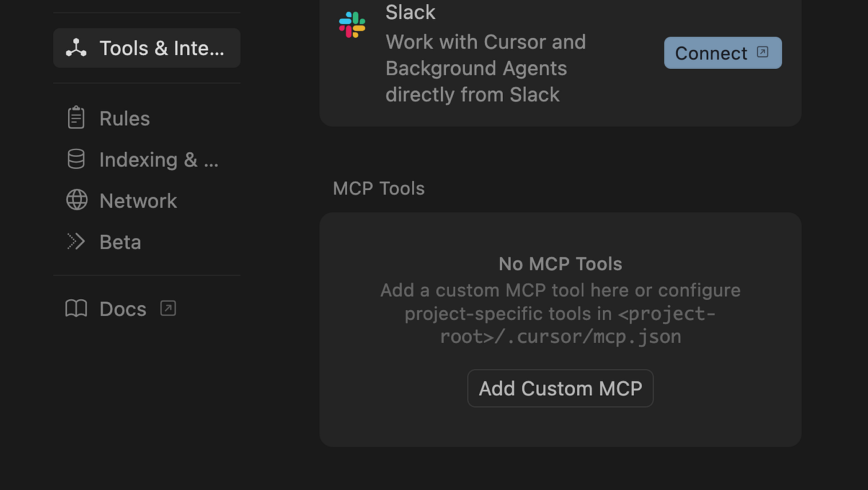The height and width of the screenshot is (490, 868).
Task: Click the MCP Tools section heading
Action: tap(378, 188)
